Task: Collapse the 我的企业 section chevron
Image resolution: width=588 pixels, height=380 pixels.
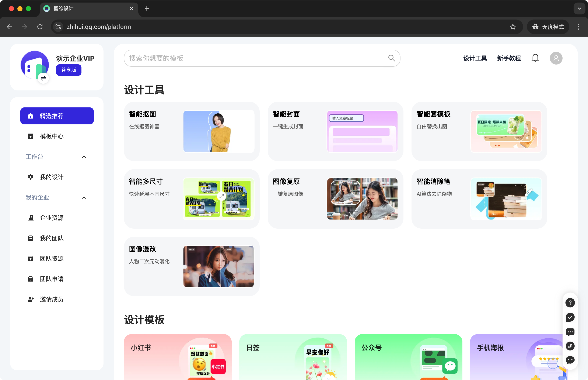Action: tap(84, 198)
